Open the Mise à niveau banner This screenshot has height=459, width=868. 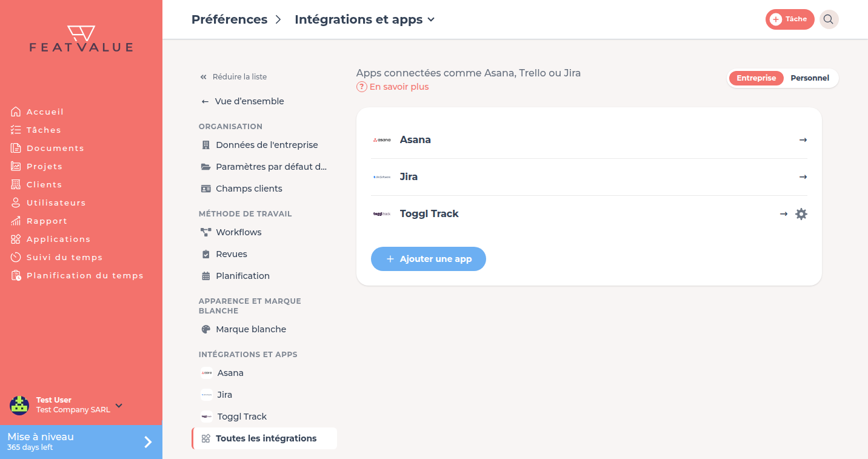pyautogui.click(x=81, y=442)
